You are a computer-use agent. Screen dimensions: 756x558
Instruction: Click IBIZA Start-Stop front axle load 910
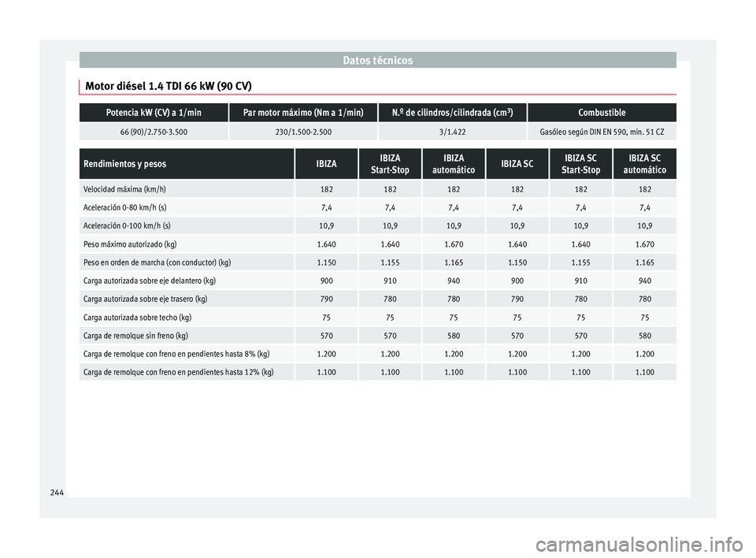(x=390, y=281)
